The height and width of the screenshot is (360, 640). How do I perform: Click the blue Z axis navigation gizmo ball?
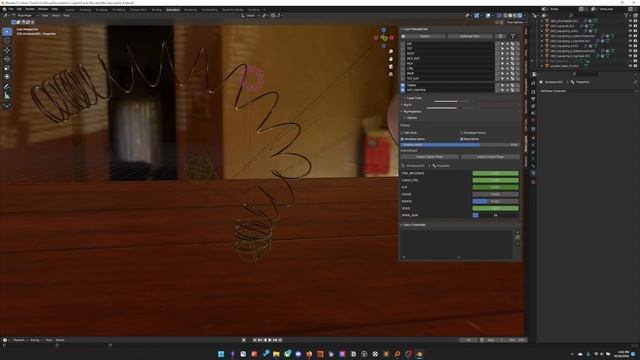[x=383, y=30]
